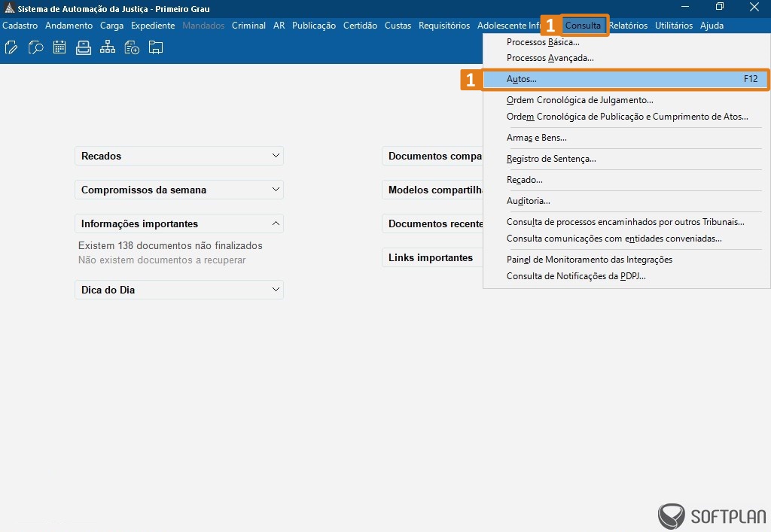Open the Certidão menu
The width and height of the screenshot is (771, 532).
click(361, 26)
